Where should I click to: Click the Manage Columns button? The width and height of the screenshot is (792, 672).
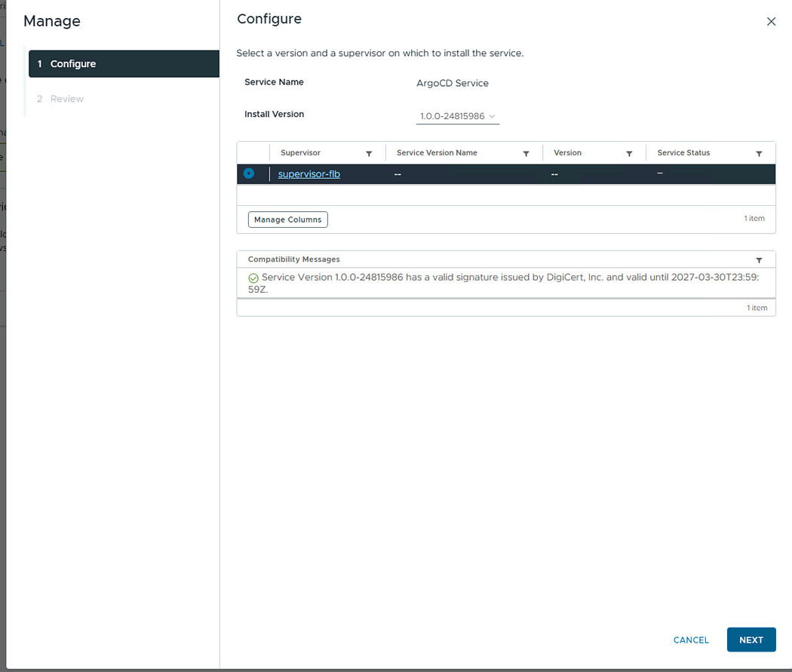pyautogui.click(x=288, y=219)
